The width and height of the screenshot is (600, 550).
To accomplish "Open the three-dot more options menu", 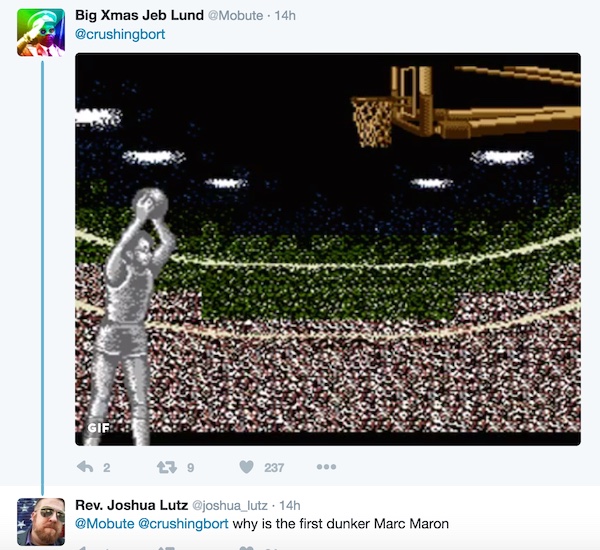I will click(326, 467).
